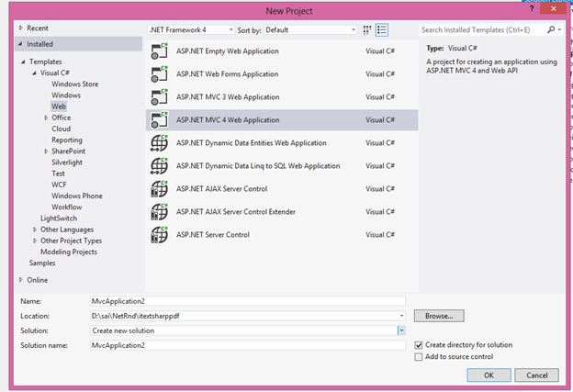Expand the Online section
Viewport: 573px width, 392px height.
[x=21, y=280]
